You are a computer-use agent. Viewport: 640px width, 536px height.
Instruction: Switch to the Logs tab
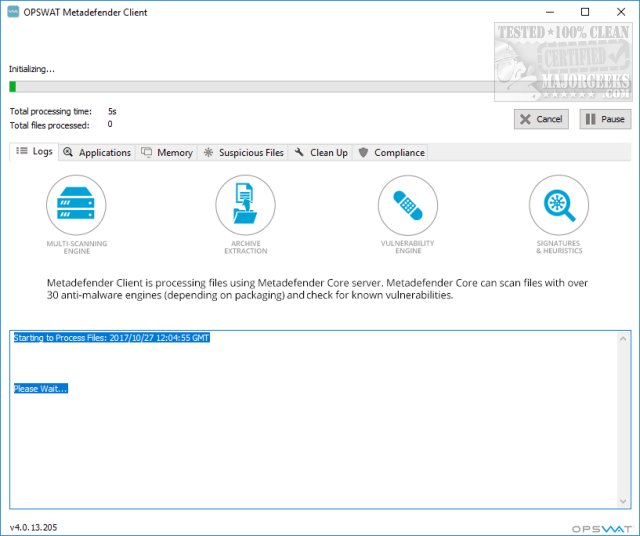click(34, 152)
